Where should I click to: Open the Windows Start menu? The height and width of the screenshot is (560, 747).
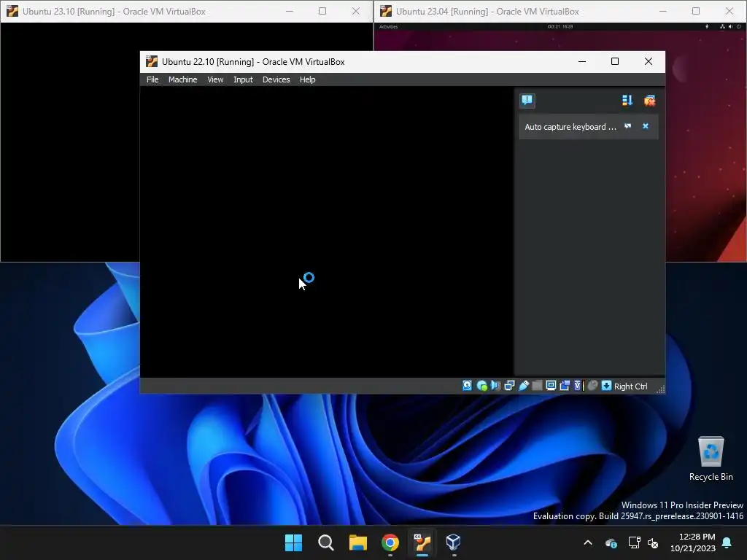[293, 542]
